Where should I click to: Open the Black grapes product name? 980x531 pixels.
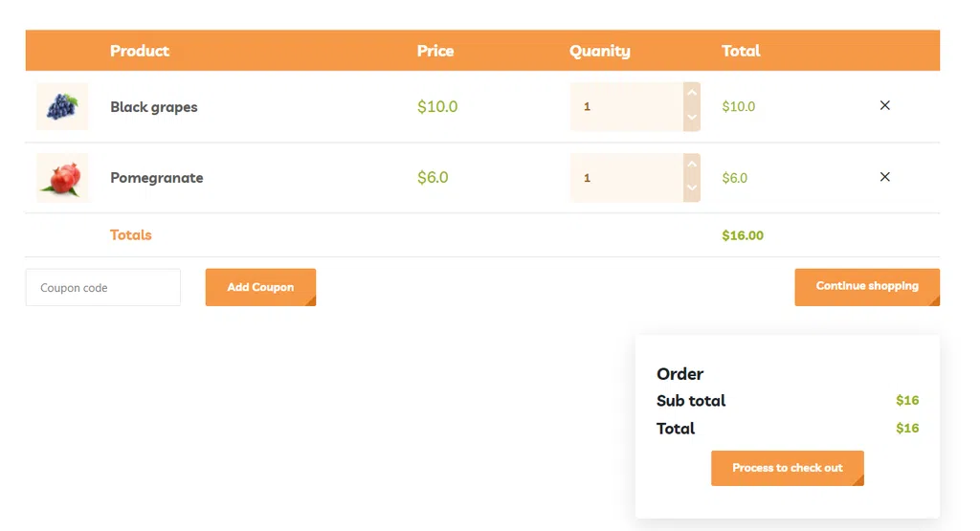click(x=154, y=107)
